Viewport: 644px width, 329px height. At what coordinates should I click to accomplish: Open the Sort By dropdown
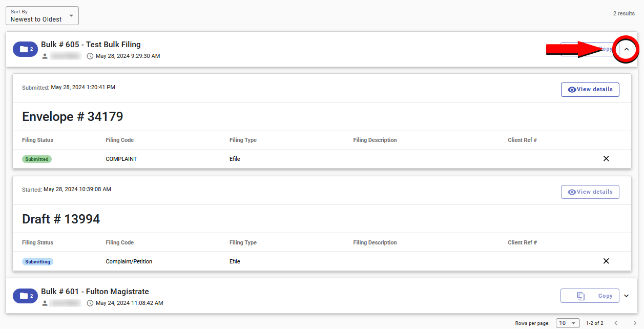coord(42,15)
